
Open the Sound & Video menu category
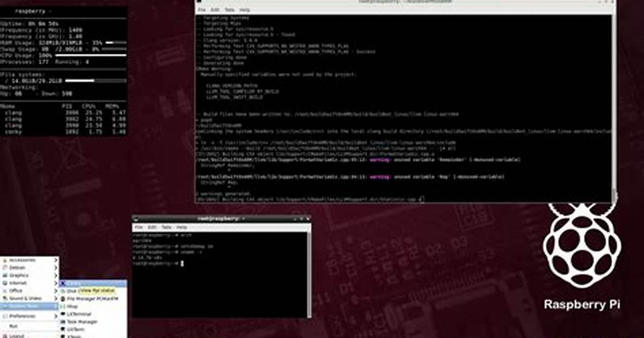pyautogui.click(x=30, y=299)
